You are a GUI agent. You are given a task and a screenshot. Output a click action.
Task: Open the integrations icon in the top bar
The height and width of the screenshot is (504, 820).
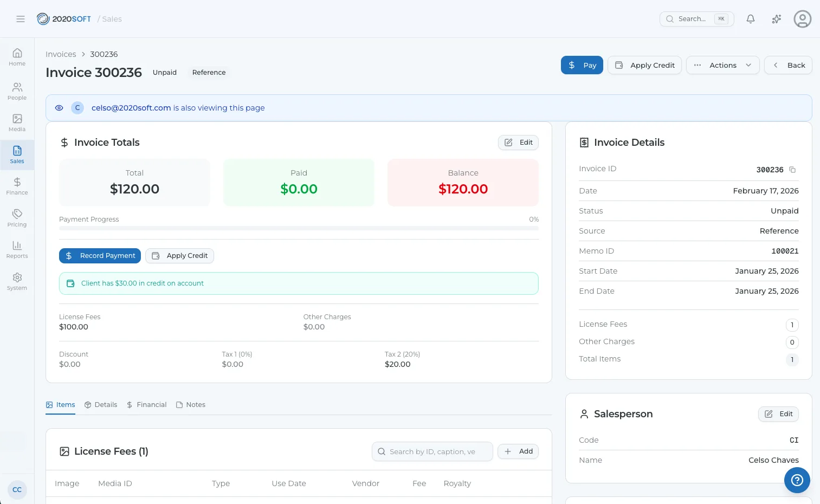[777, 18]
